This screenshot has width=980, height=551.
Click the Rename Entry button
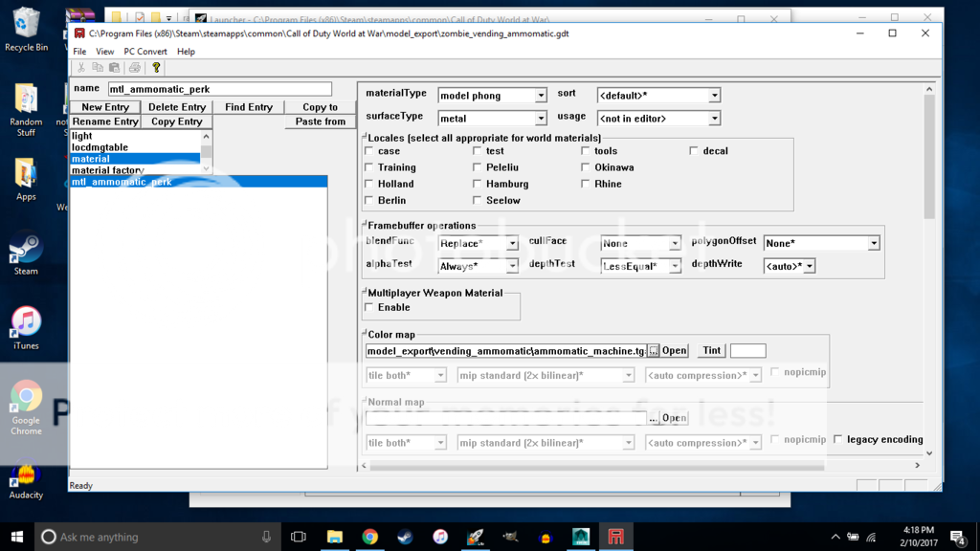tap(105, 121)
